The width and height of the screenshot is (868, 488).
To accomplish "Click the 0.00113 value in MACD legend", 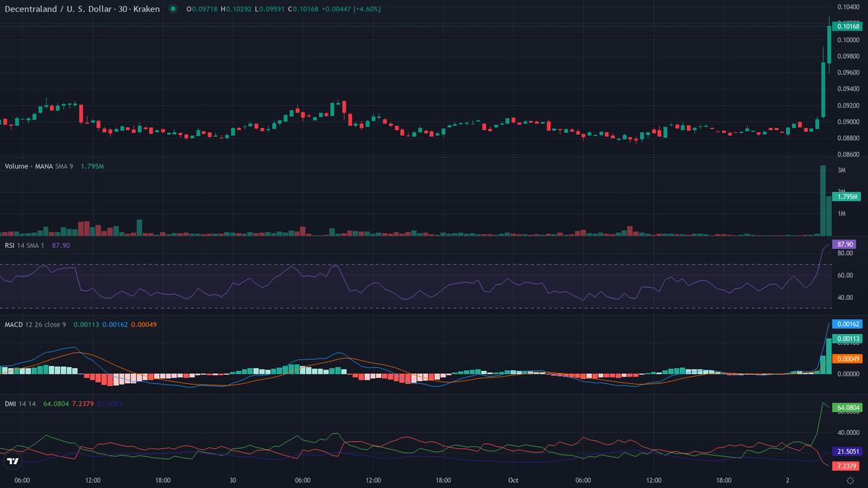I will (x=85, y=325).
